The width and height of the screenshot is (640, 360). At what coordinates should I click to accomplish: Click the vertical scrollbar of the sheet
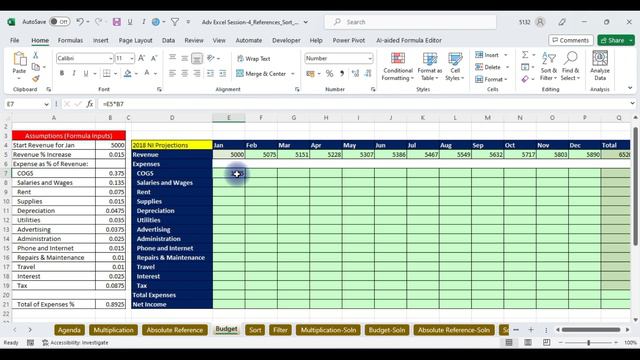(635, 187)
